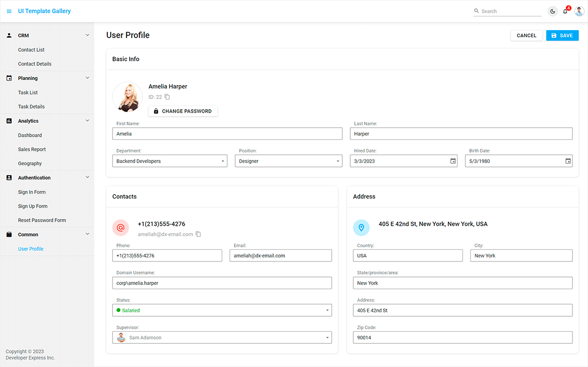Click the hamburger menu icon
Screen dimensions: 588x367
click(9, 11)
